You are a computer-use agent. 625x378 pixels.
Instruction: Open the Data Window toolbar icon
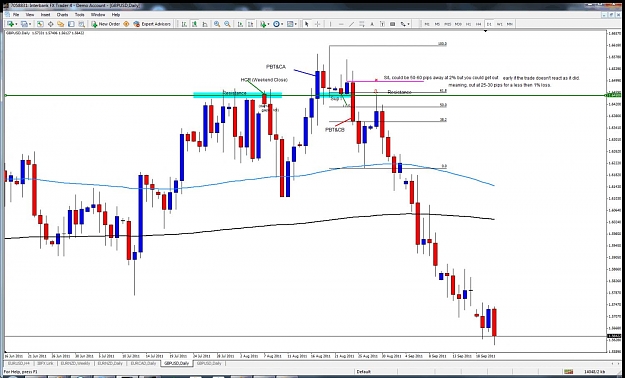pos(51,24)
